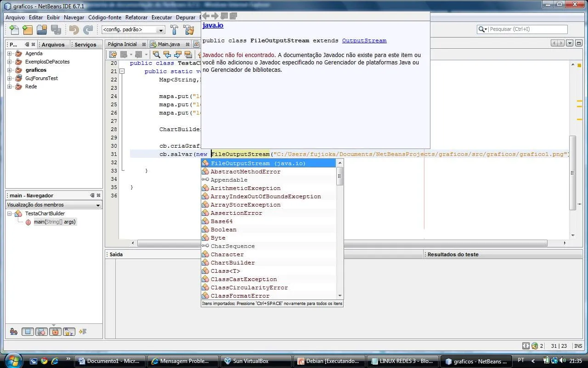This screenshot has width=588, height=368.
Task: Toggle alphabetical A-Z sort in Navigator
Action: click(69, 331)
